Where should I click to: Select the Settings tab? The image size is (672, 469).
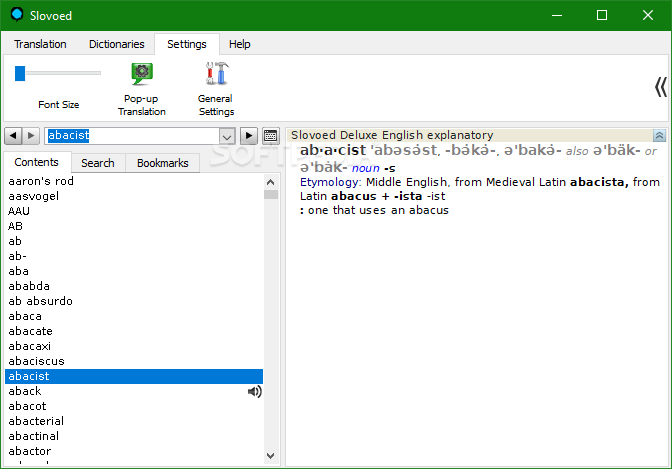(187, 44)
